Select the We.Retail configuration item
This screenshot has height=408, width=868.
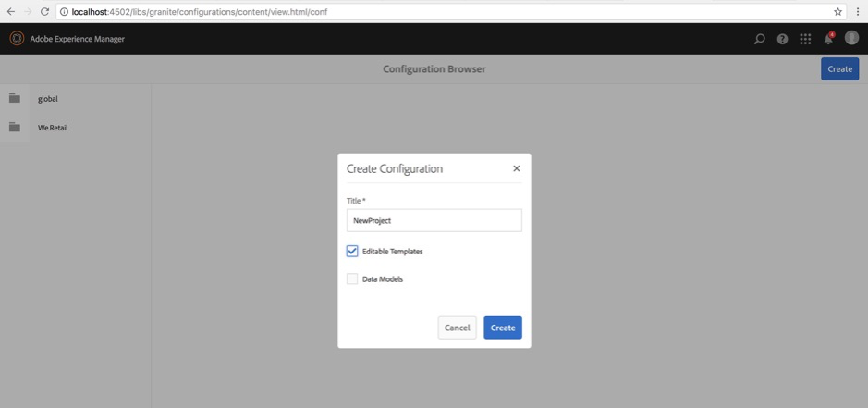(53, 128)
